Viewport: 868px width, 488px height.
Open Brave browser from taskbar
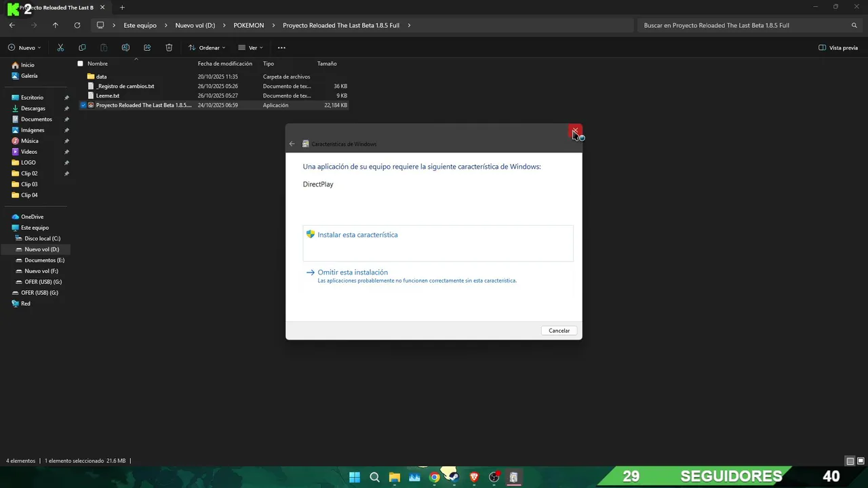pos(474,477)
